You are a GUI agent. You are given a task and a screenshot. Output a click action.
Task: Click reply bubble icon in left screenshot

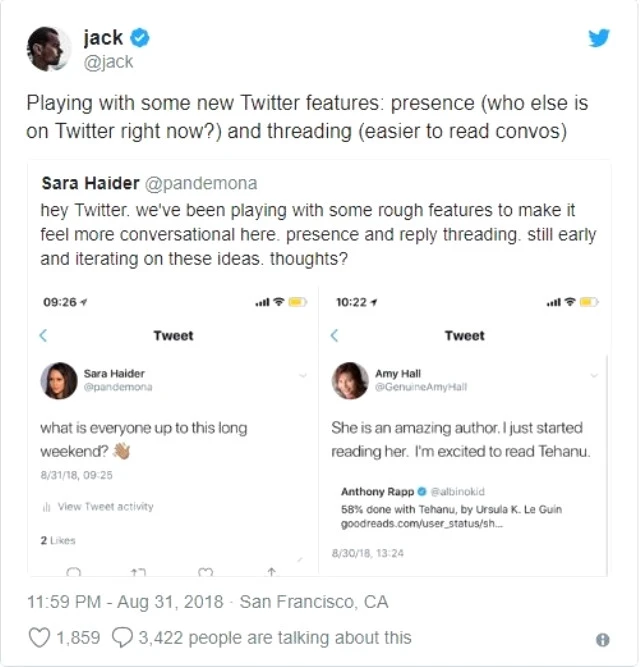(x=73, y=572)
